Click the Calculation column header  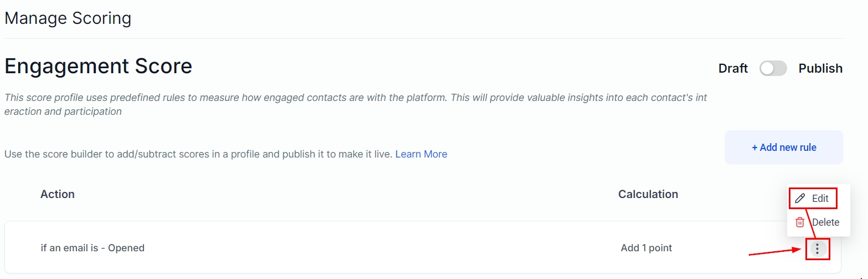(648, 194)
